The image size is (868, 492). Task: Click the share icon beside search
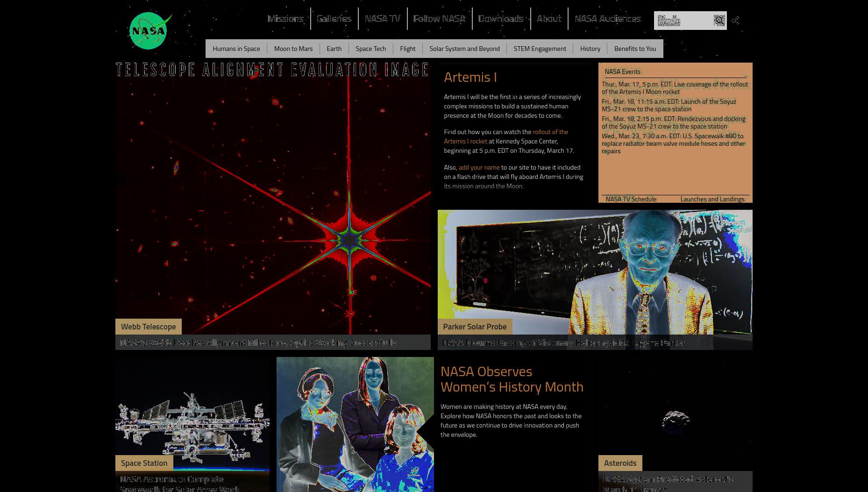click(735, 20)
